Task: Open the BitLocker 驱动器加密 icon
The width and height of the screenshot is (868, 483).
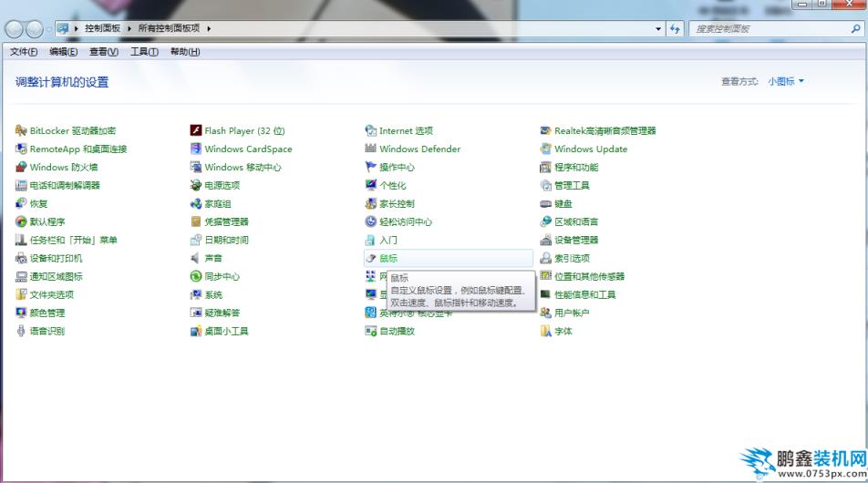Action: 21,130
